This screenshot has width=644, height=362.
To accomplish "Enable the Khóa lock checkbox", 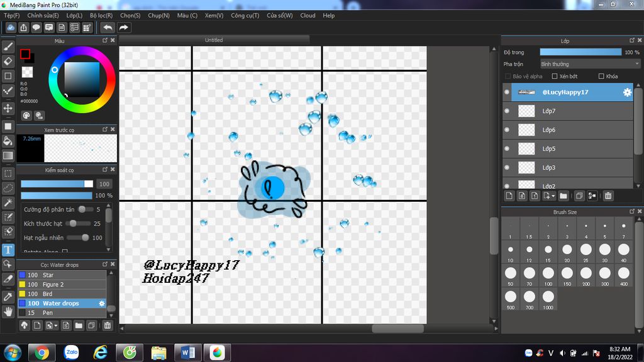I will 601,76.
